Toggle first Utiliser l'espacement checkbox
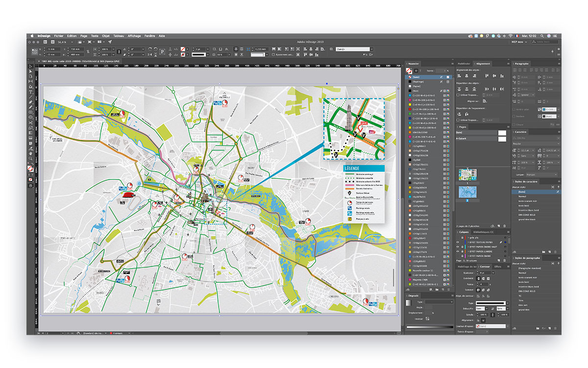This screenshot has width=588, height=368. coord(458,95)
